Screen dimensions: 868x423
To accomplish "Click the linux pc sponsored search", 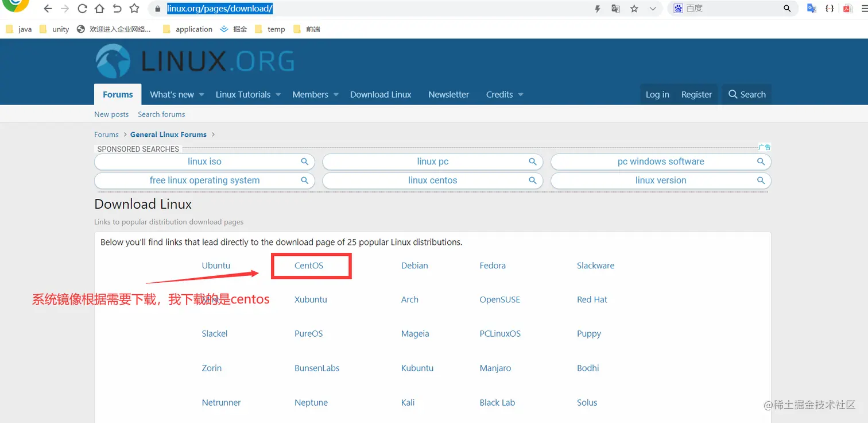I will click(x=433, y=161).
